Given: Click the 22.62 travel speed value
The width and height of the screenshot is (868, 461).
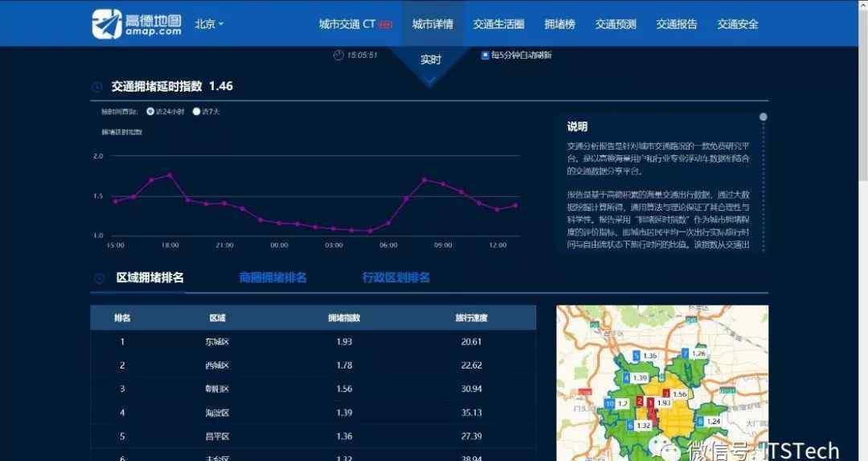Looking at the screenshot, I should pyautogui.click(x=471, y=365).
